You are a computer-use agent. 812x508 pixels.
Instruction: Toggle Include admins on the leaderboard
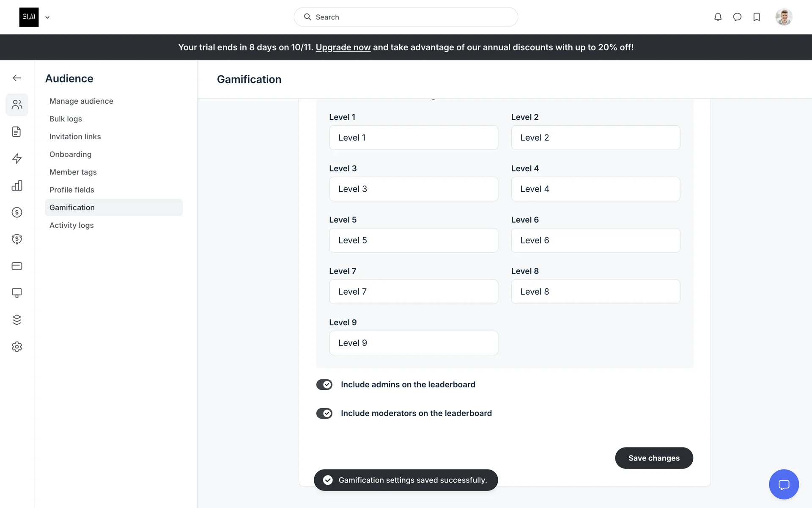tap(324, 384)
